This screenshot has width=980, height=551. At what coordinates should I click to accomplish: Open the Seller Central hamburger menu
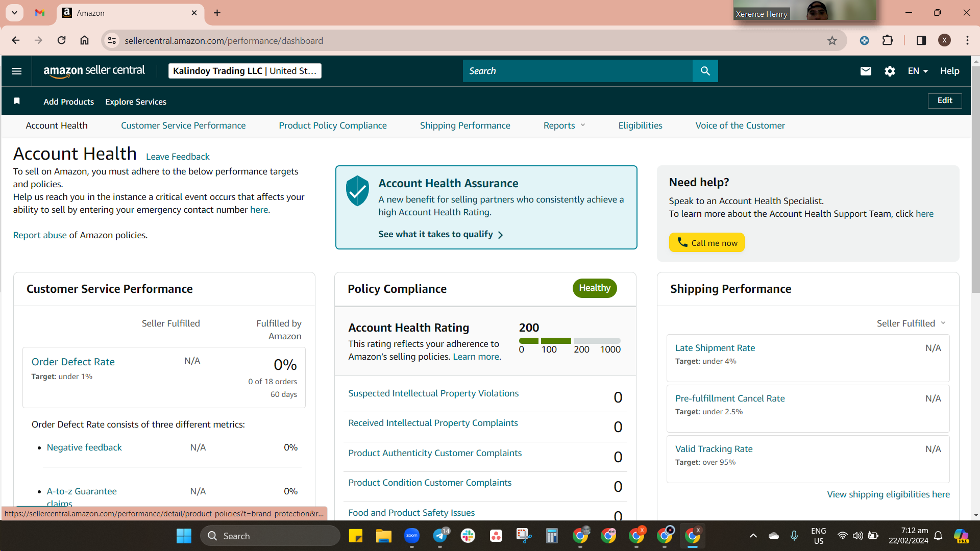[16, 71]
